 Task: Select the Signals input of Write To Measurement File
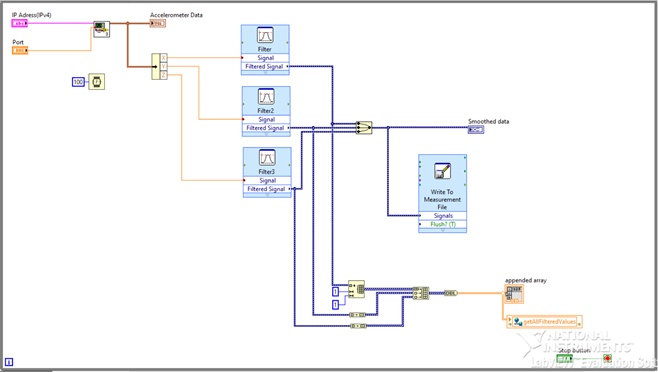pyautogui.click(x=442, y=216)
